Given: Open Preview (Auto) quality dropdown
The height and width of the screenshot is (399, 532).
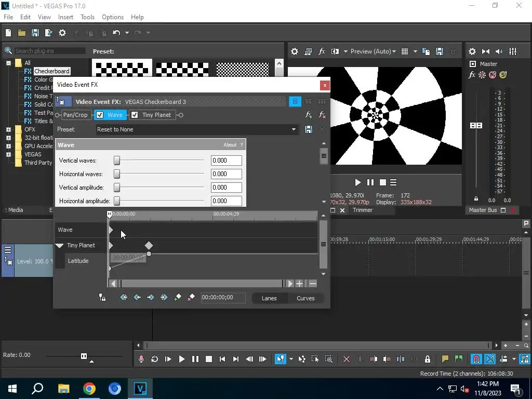Looking at the screenshot, I should click(x=373, y=51).
